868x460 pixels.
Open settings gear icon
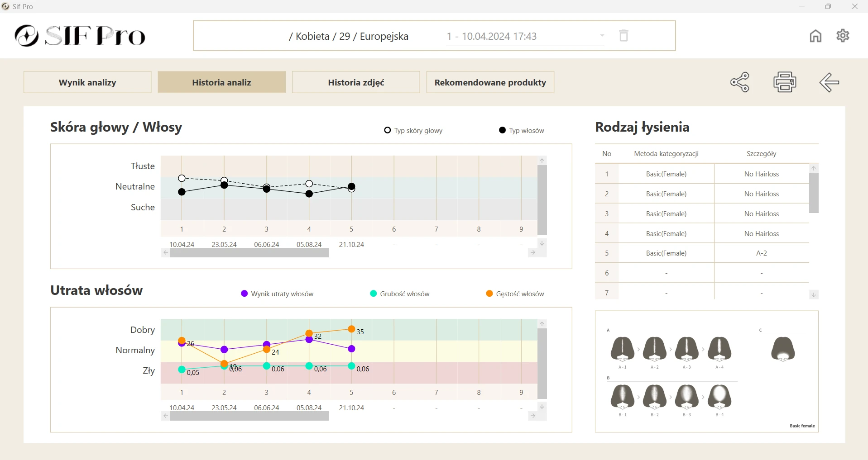[x=843, y=36]
